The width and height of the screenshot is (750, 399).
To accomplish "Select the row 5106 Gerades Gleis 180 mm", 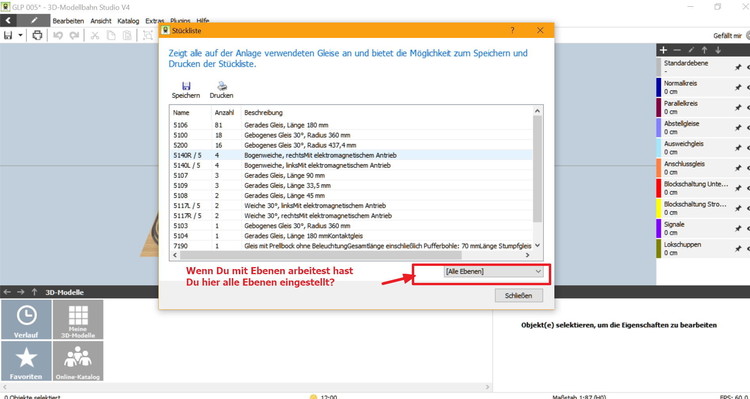I will click(x=351, y=125).
